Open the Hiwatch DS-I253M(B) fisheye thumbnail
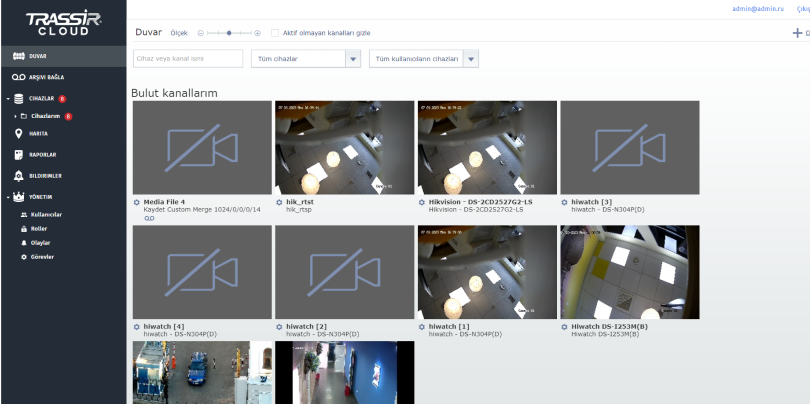This screenshot has width=810, height=404. pyautogui.click(x=630, y=272)
